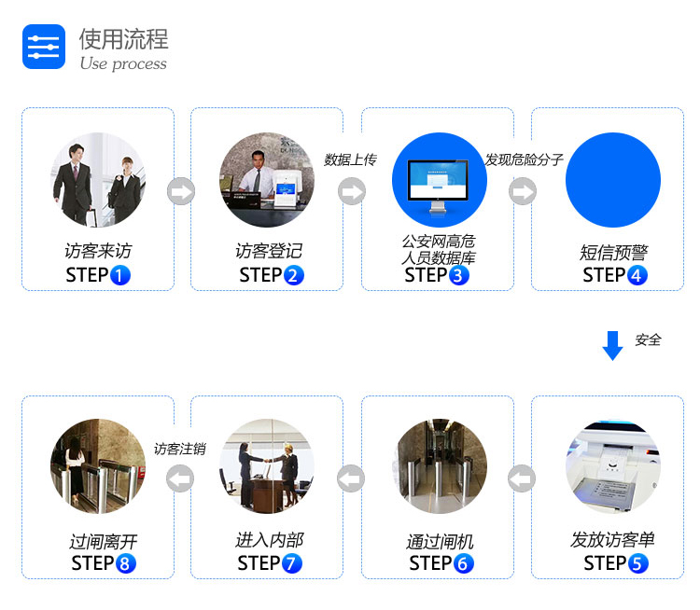Click the blue sliders icon beside 使用流程
This screenshot has width=700, height=610.
click(x=44, y=47)
